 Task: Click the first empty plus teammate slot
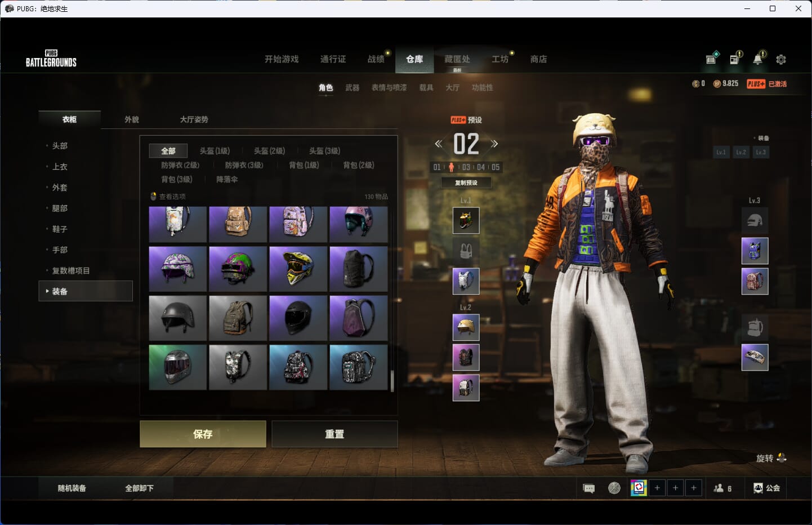657,488
